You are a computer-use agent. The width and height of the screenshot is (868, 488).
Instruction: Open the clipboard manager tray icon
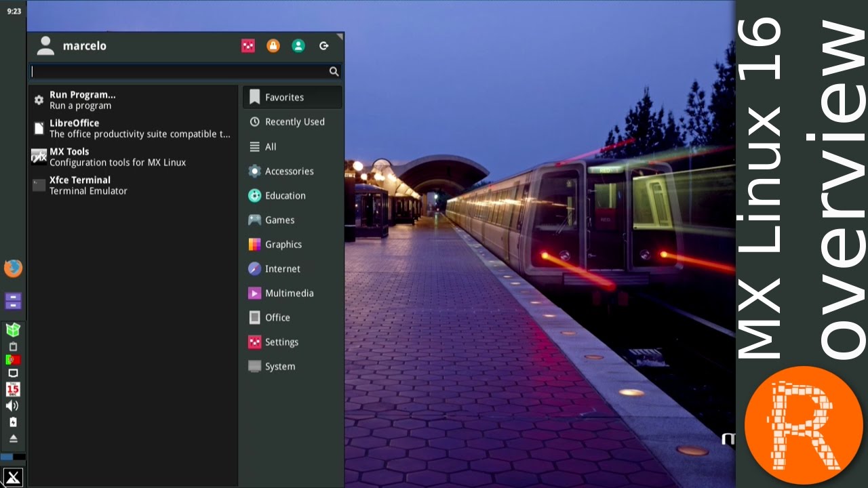[13, 346]
